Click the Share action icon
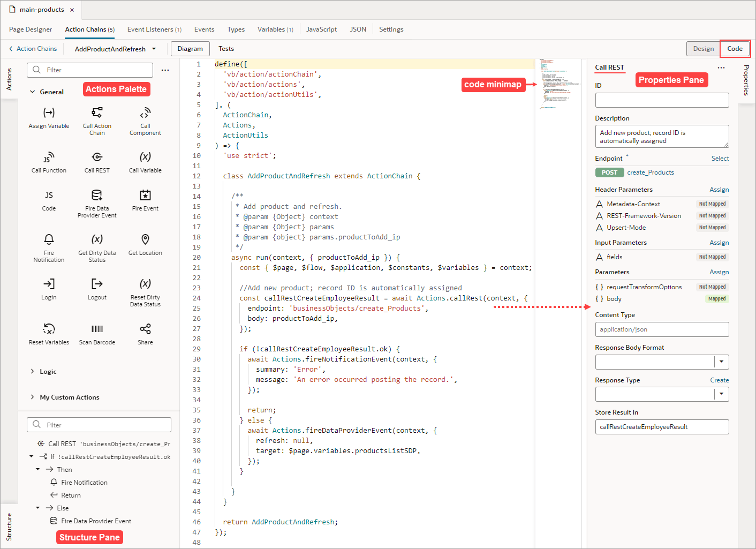756x549 pixels. click(x=145, y=327)
